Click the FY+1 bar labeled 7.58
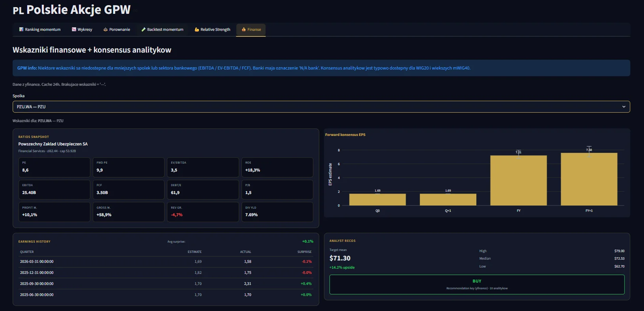The height and width of the screenshot is (311, 644). (589, 179)
